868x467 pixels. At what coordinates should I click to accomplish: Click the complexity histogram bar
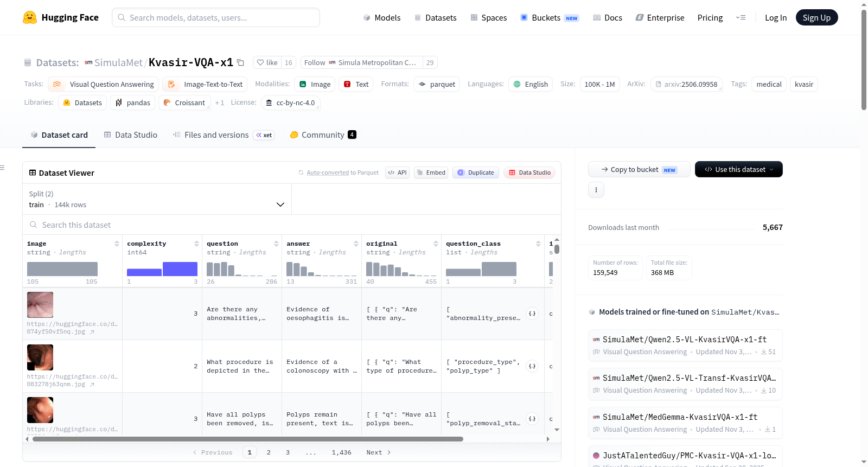(x=162, y=269)
